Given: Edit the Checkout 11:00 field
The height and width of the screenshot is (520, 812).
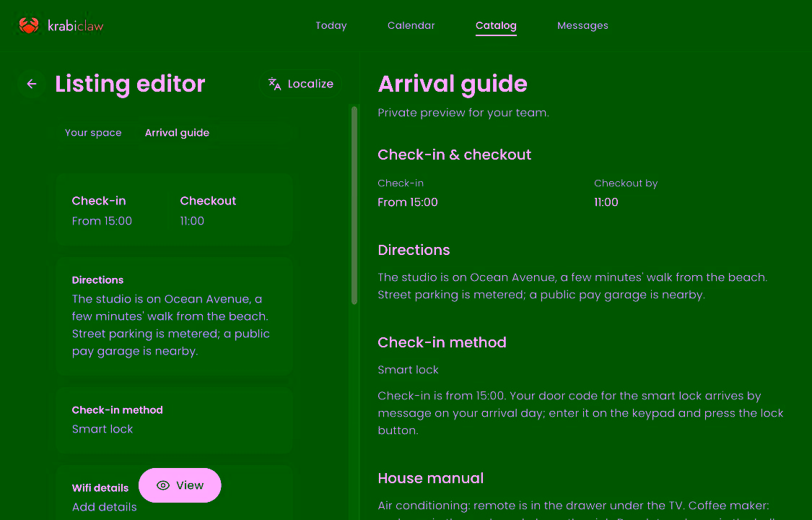Looking at the screenshot, I should (x=208, y=210).
